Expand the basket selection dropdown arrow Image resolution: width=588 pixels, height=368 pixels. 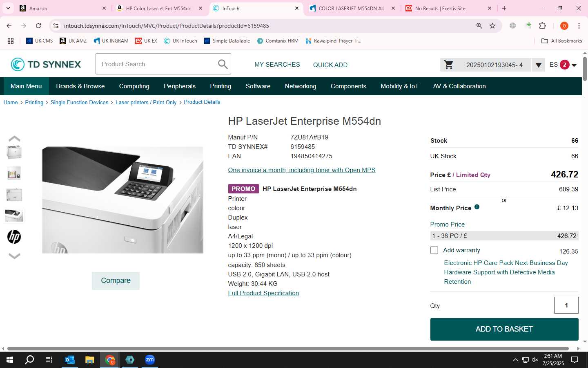538,65
